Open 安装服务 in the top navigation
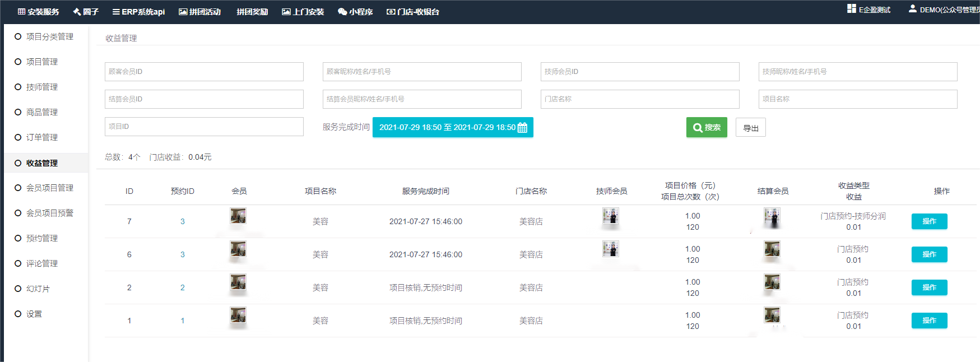 38,12
